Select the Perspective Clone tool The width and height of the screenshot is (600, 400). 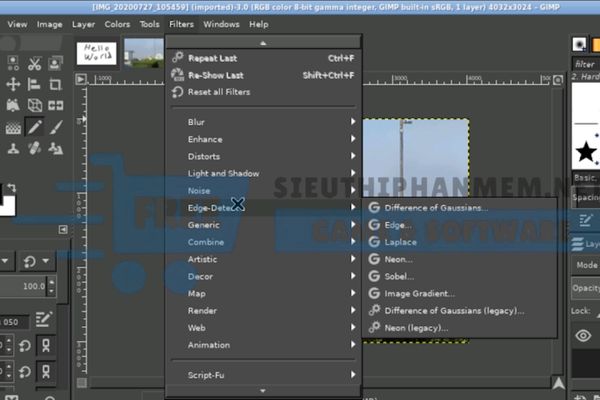click(55, 149)
